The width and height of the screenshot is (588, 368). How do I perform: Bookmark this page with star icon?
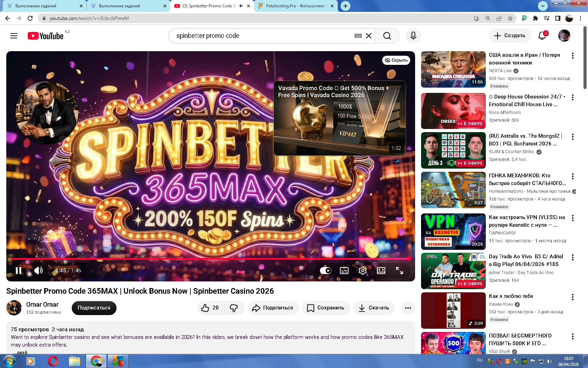pos(510,18)
